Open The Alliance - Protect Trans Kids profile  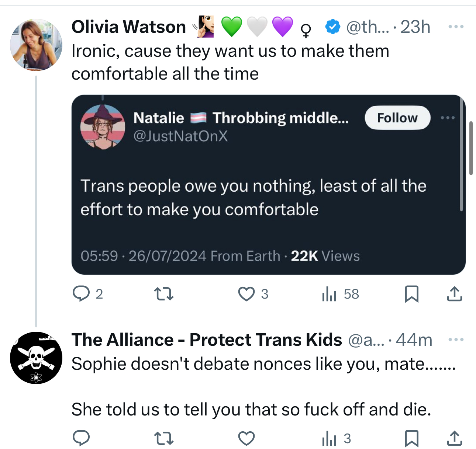click(207, 340)
